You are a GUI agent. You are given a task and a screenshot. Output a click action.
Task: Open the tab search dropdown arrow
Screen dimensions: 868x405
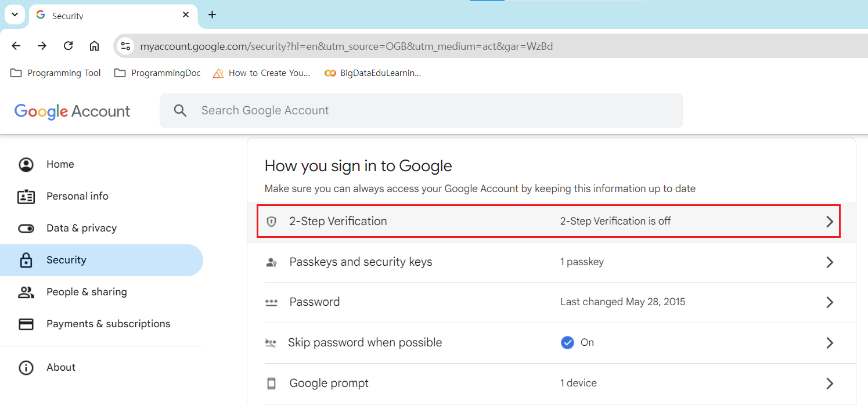click(15, 15)
